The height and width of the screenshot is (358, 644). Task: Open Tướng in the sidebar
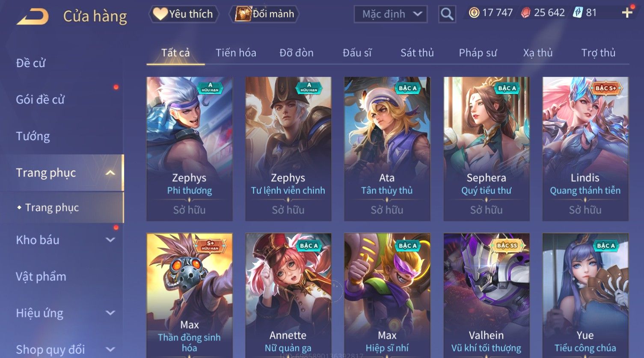click(33, 136)
